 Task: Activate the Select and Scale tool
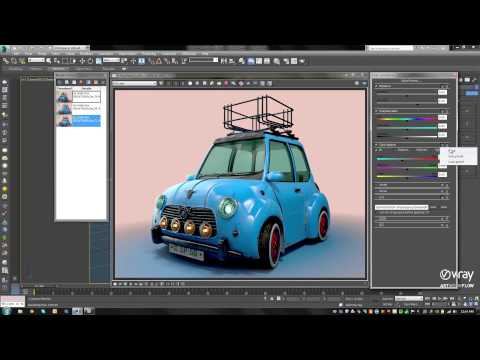98,61
